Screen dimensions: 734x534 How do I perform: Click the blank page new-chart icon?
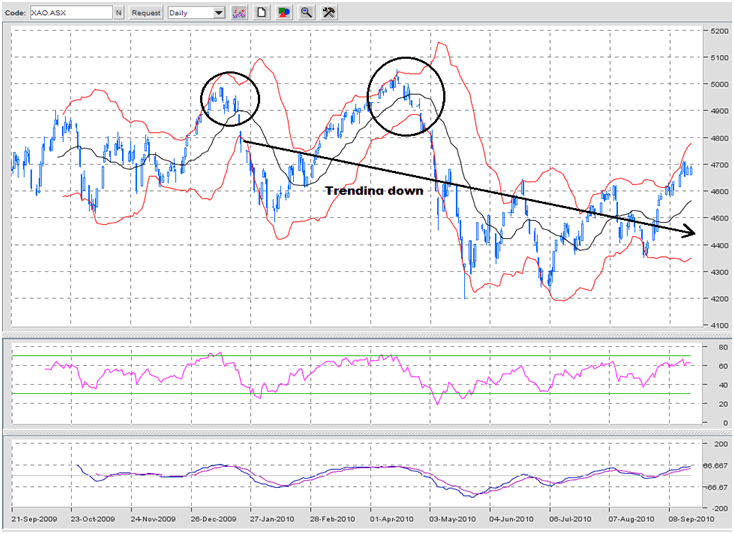tap(261, 13)
